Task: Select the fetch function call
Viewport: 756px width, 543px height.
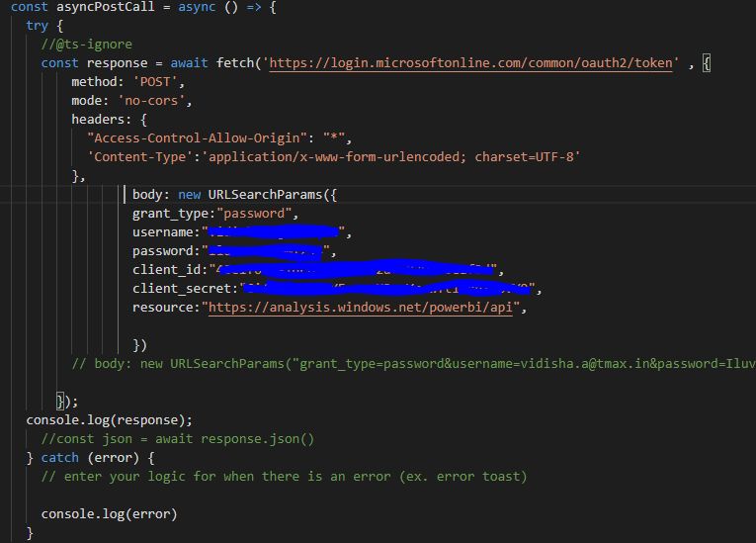Action: pyautogui.click(x=235, y=63)
